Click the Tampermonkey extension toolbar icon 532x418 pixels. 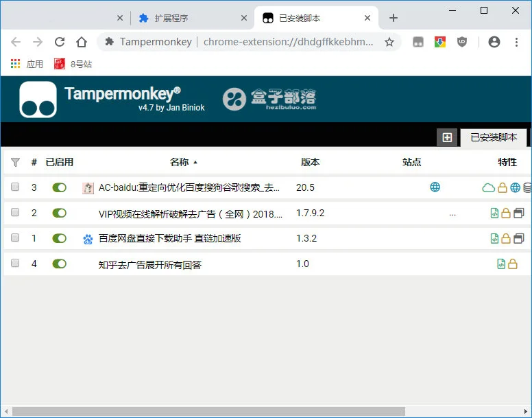[x=418, y=42]
